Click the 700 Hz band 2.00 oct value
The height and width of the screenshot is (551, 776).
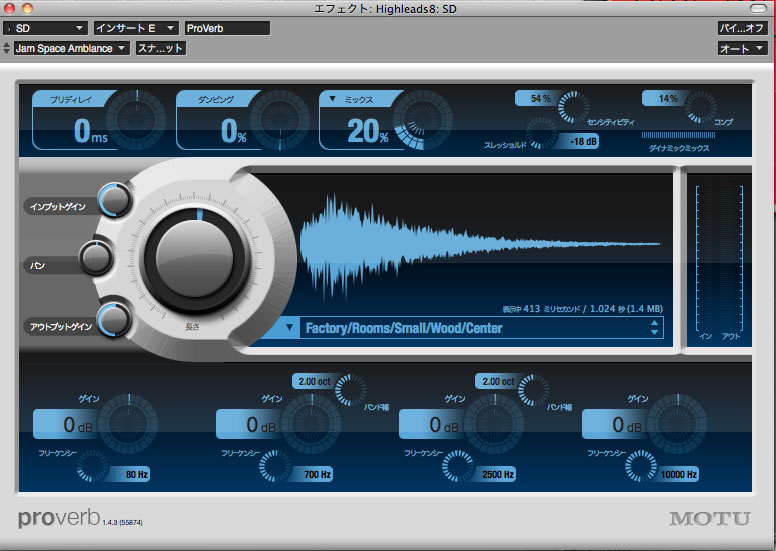(x=314, y=381)
